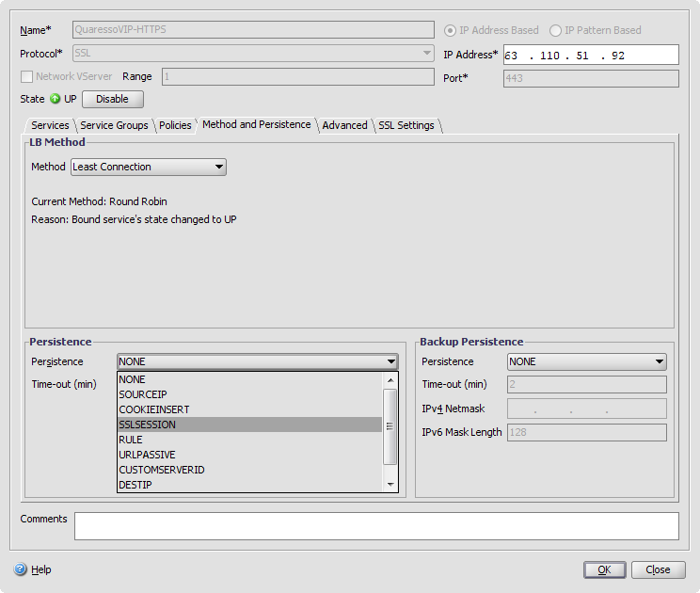Click the persistence list scrollbar down arrow
The width and height of the screenshot is (700, 593).
pos(391,484)
